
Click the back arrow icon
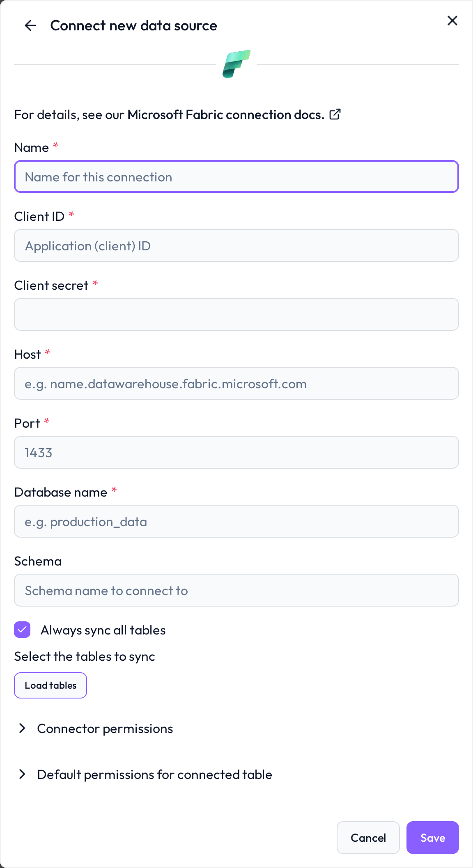pos(30,25)
